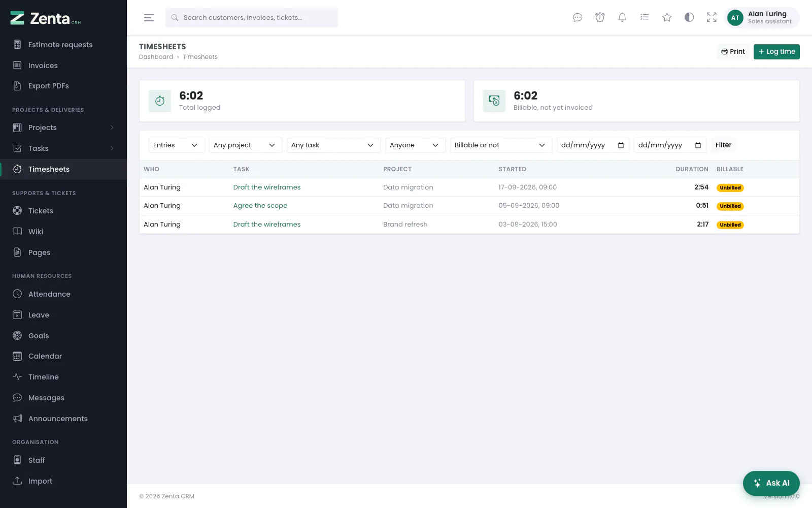Viewport: 812px width, 508px height.
Task: Open the chat messages icon in header
Action: [x=578, y=18]
